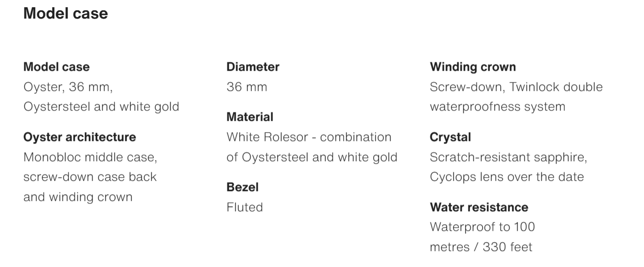Select the "Diameter" specification label
This screenshot has height=267, width=644.
253,67
